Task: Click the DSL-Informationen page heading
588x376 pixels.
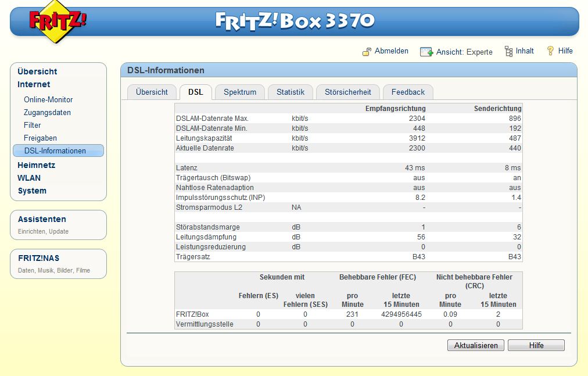Action: click(x=166, y=70)
